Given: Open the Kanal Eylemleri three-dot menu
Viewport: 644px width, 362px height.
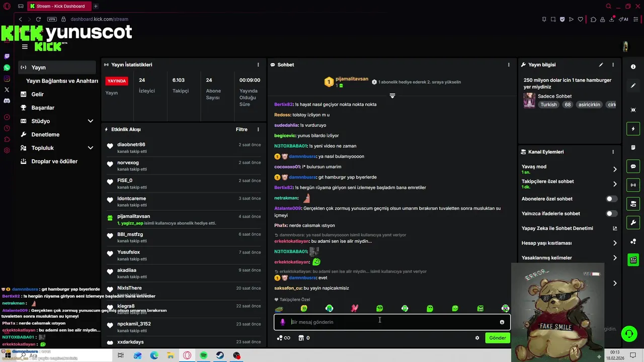Looking at the screenshot, I should [x=613, y=152].
